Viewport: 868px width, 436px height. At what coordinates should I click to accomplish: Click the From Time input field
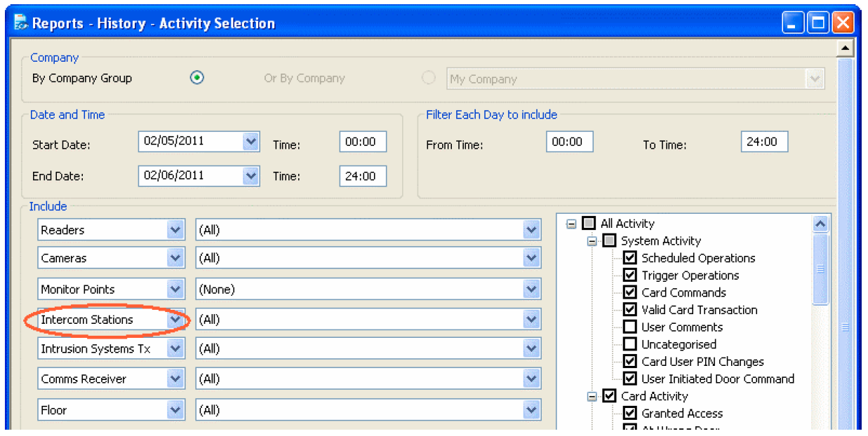pyautogui.click(x=569, y=142)
